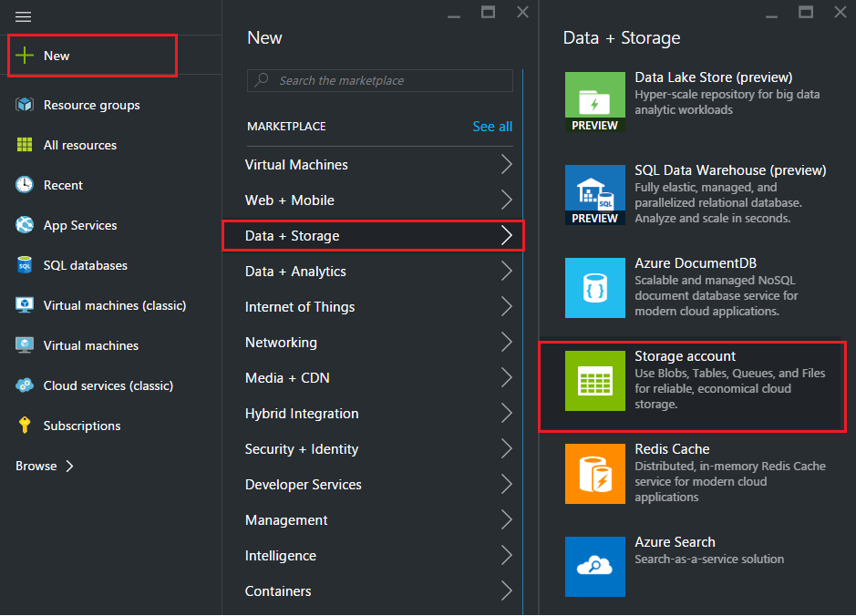Select the Azure DocumentDB icon
The image size is (856, 616).
[595, 288]
